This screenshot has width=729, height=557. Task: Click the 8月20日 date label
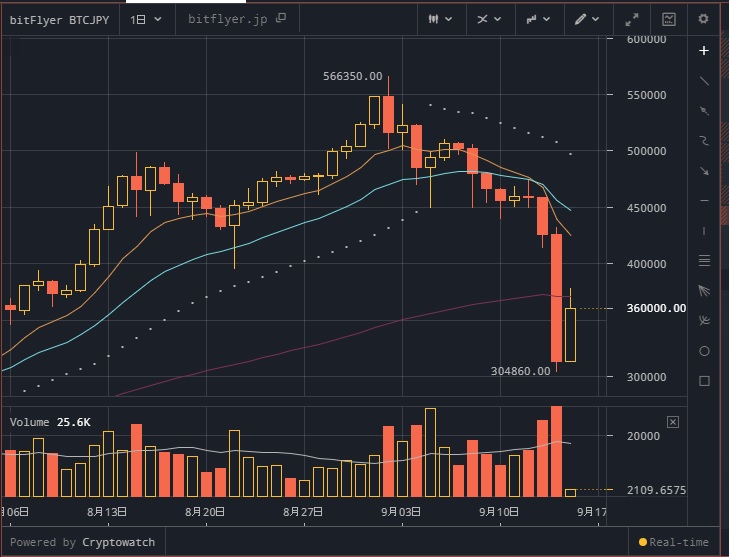pos(205,512)
